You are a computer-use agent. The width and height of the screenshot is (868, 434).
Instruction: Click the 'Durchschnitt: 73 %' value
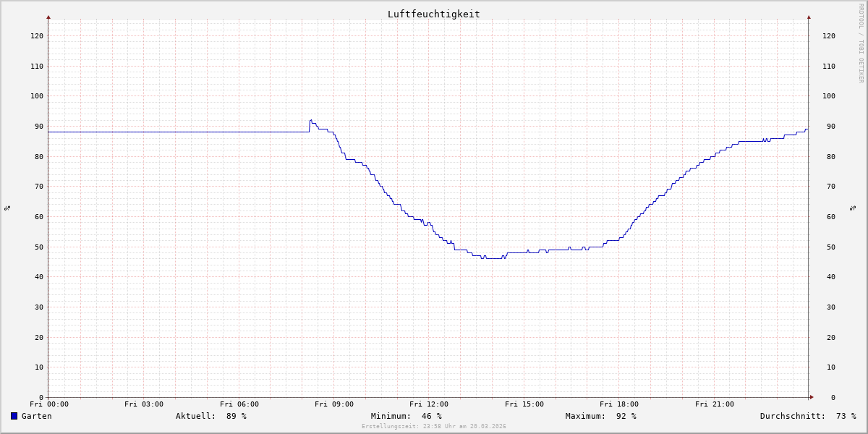[x=808, y=416]
